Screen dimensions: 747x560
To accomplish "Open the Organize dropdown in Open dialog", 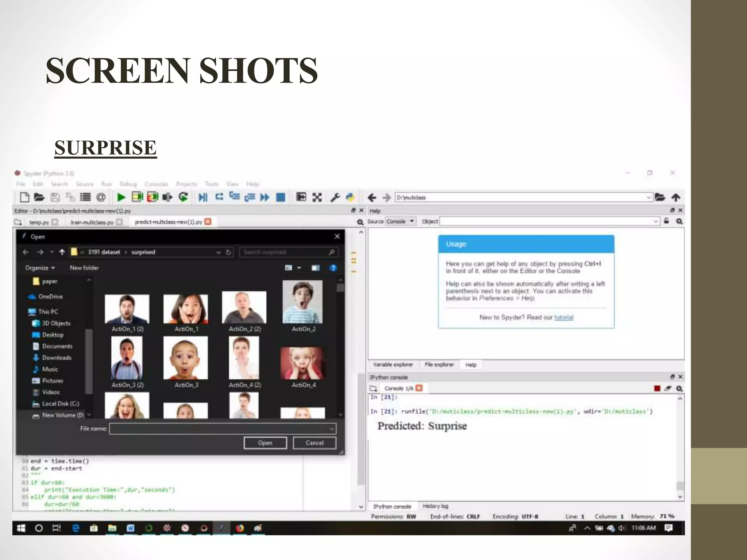I will (x=40, y=268).
